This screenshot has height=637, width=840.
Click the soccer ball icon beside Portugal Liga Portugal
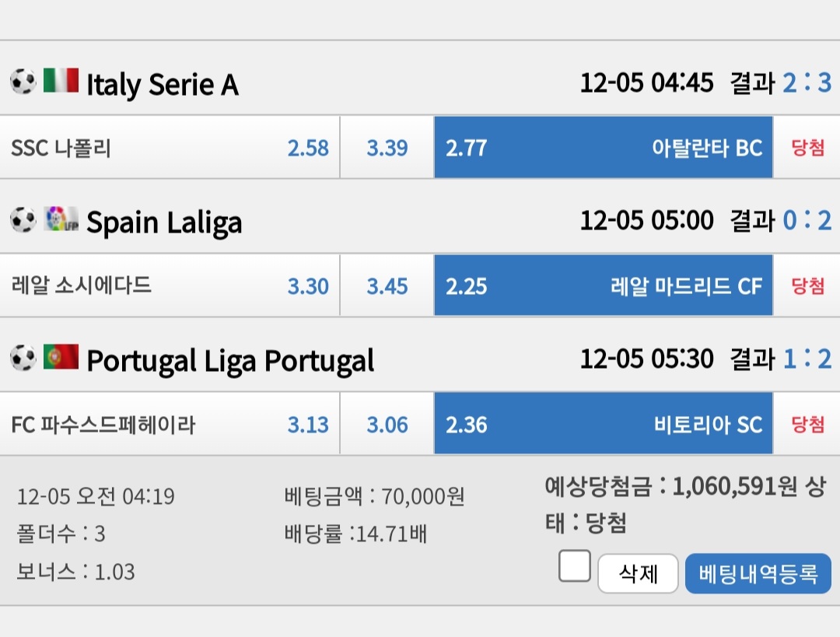pos(23,358)
